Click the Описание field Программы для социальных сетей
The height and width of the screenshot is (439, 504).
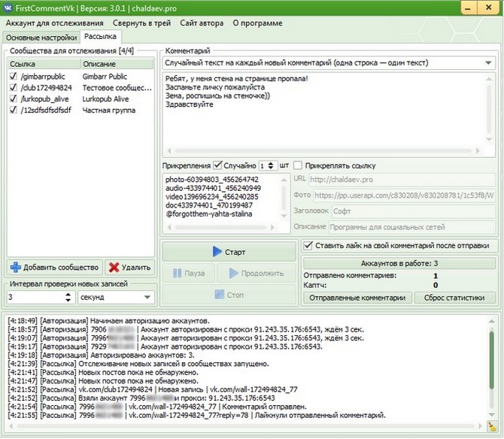(x=412, y=227)
